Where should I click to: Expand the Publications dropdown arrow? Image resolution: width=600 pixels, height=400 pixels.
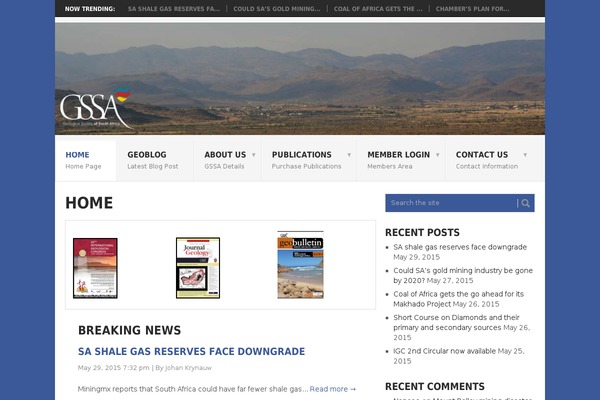pos(349,155)
